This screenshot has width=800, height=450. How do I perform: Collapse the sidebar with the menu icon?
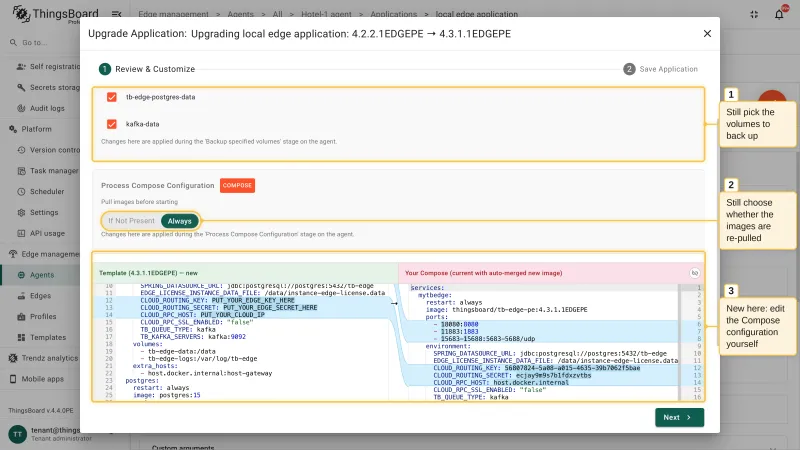(116, 14)
